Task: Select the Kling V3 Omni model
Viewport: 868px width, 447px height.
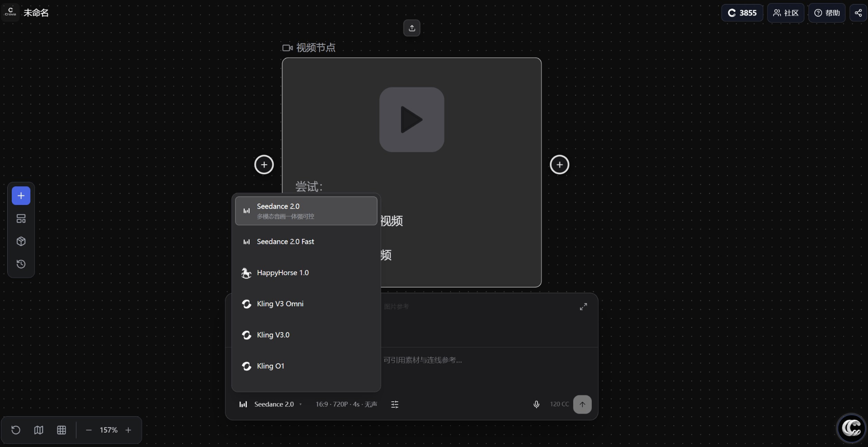Action: (x=306, y=304)
